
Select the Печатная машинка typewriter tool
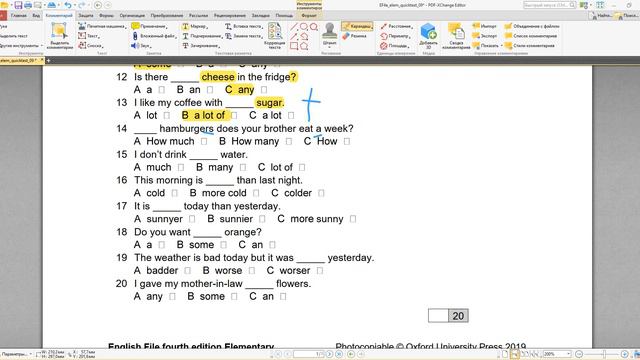pyautogui.click(x=102, y=26)
